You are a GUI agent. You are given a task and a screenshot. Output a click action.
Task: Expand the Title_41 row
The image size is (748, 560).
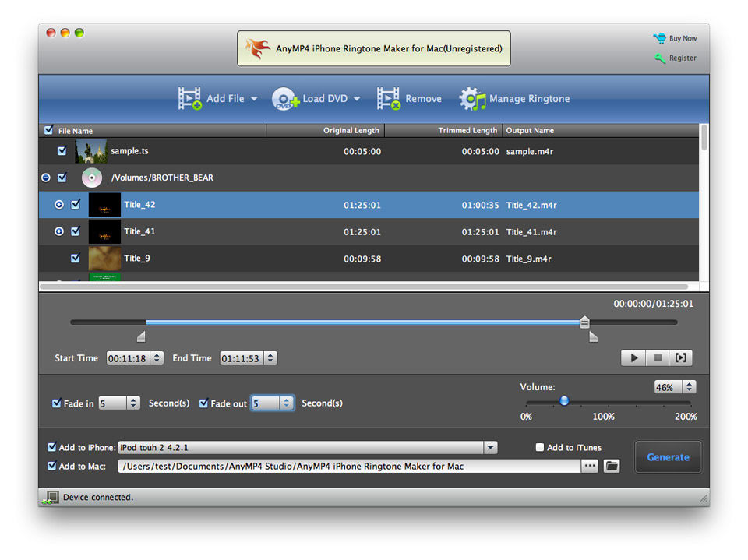[59, 231]
